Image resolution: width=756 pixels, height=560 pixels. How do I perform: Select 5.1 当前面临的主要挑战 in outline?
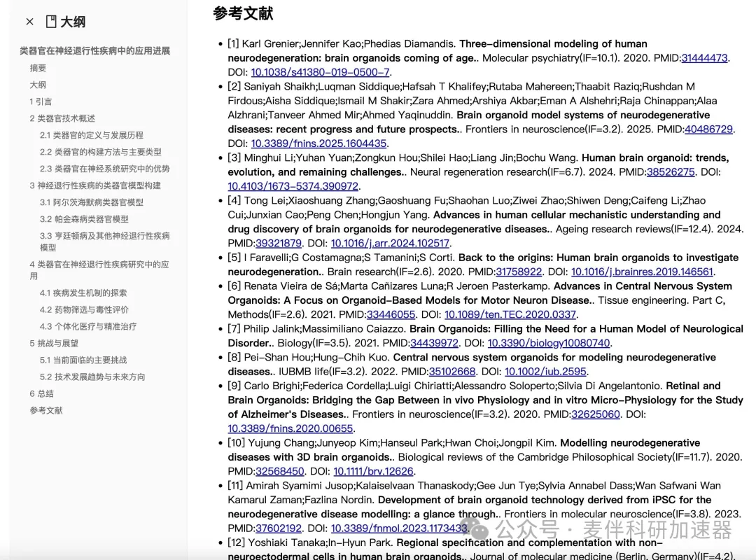[83, 360]
